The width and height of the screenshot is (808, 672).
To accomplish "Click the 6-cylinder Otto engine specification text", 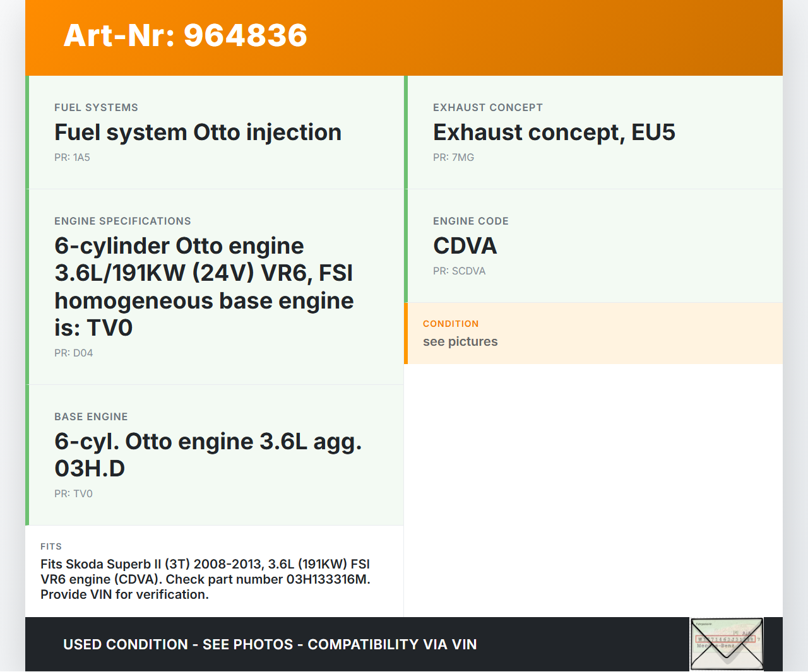I will pos(203,286).
